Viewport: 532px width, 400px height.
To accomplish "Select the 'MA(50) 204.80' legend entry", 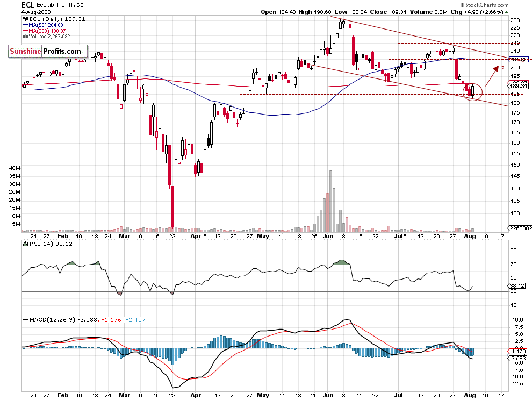I will [46, 25].
